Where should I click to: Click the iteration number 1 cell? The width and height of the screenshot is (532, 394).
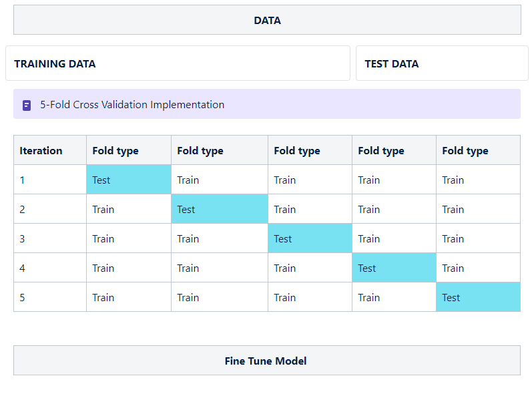click(49, 180)
